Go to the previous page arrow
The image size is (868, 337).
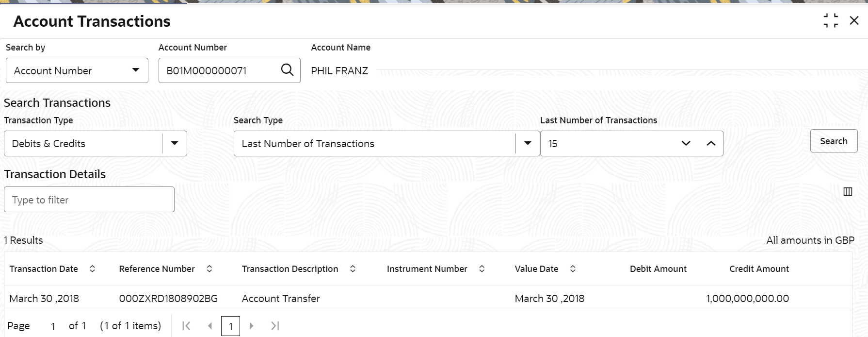tap(210, 326)
